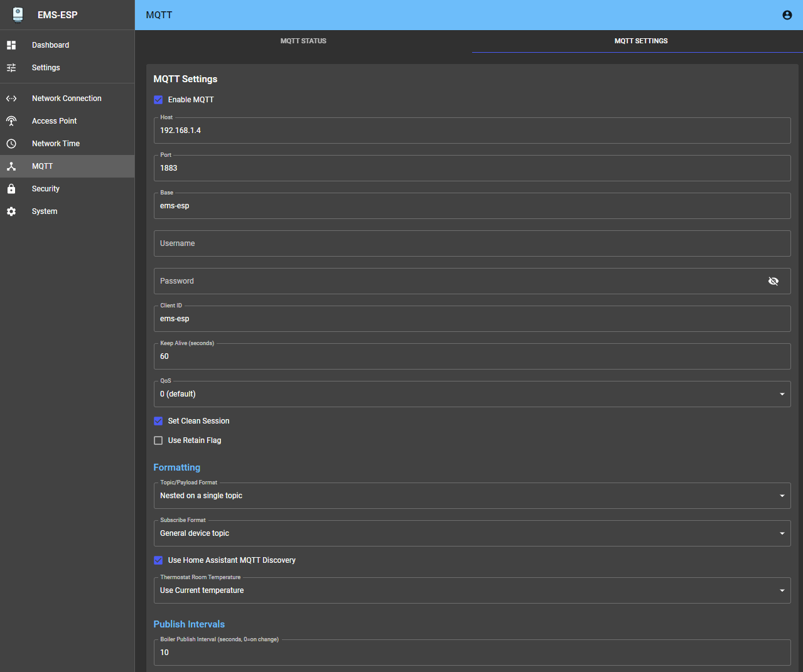Click the EMS-ESP logo icon

[18, 15]
